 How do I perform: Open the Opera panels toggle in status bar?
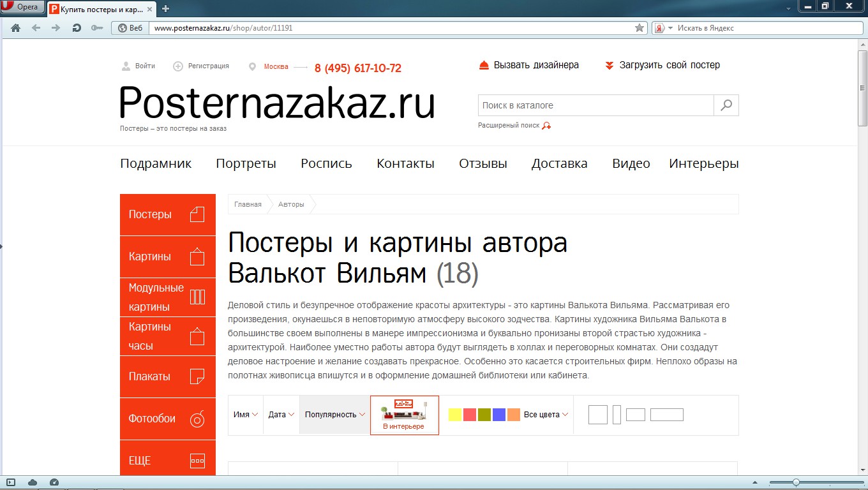(11, 482)
